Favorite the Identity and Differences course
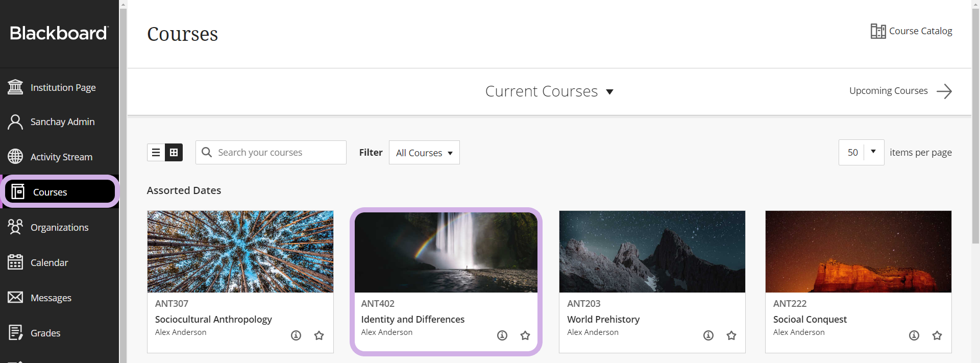 525,335
